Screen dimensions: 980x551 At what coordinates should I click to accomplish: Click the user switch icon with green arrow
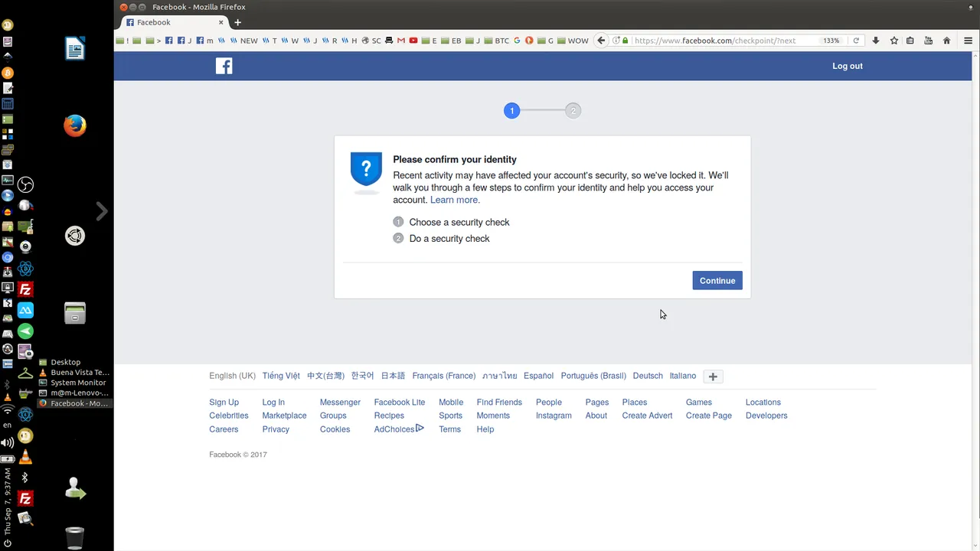coord(74,488)
